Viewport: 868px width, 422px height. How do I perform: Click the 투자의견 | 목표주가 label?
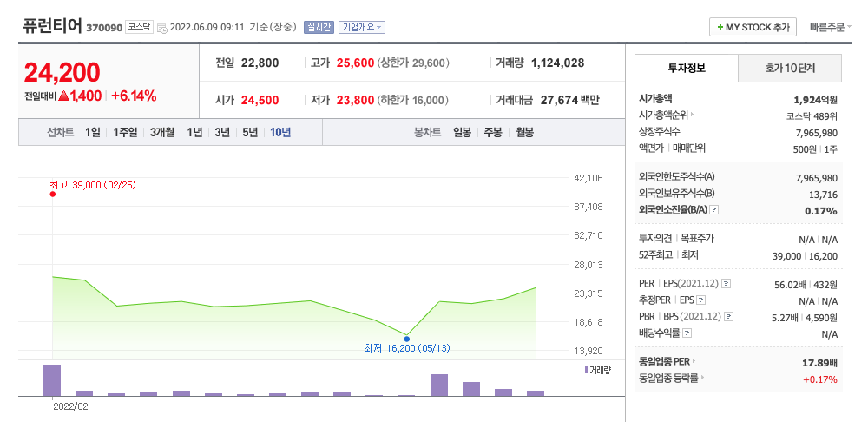[x=676, y=238]
